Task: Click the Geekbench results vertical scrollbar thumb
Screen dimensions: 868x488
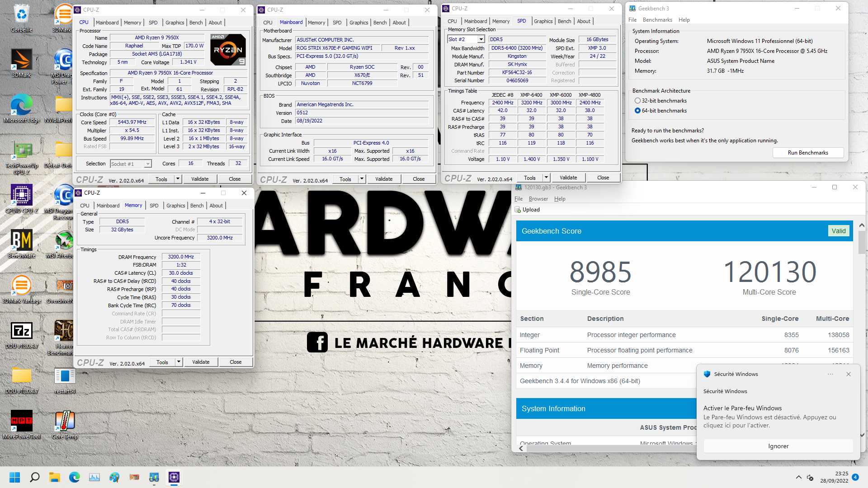Action: (861, 242)
